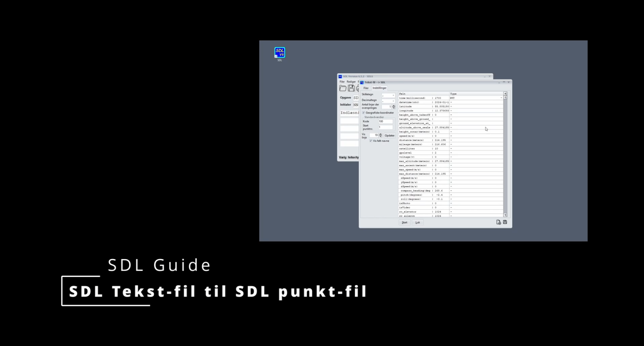Screen dimensions: 644x346
Task: Select the max_ascent(meters) row
Action: click(x=450, y=165)
